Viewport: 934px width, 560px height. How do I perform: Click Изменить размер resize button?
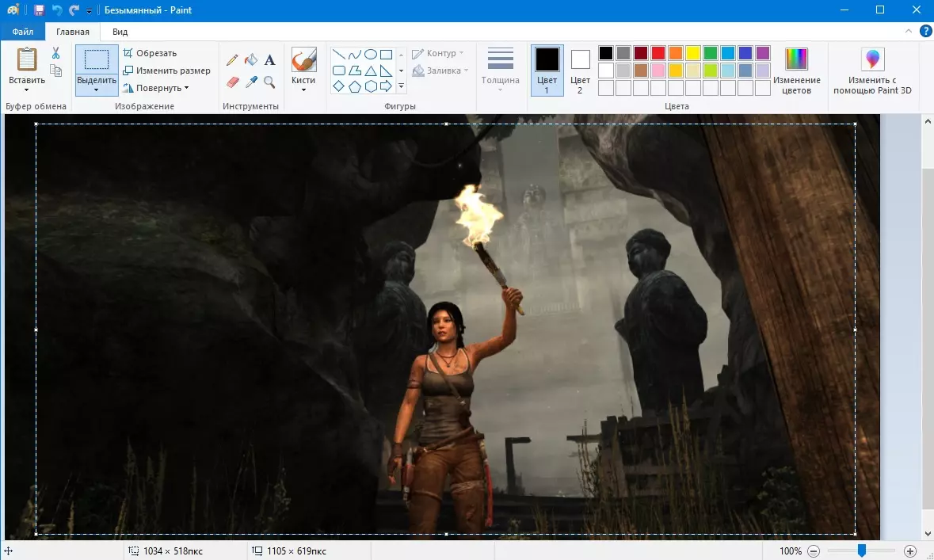point(166,70)
